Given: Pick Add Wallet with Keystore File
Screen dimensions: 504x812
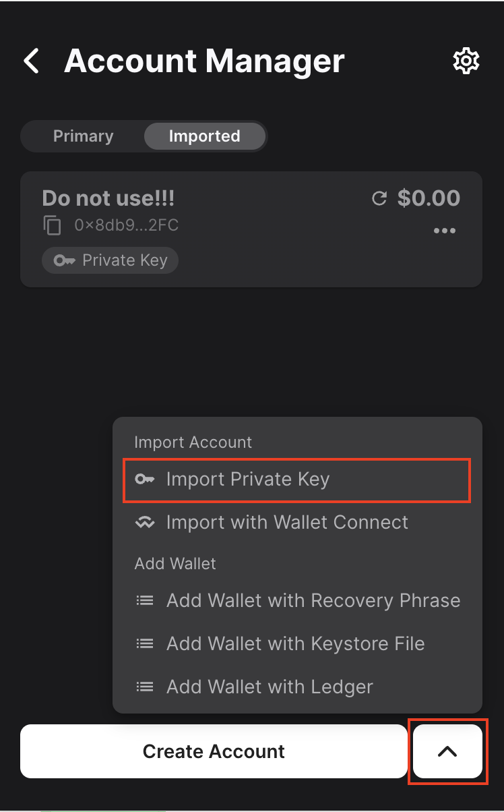Looking at the screenshot, I should coord(295,643).
